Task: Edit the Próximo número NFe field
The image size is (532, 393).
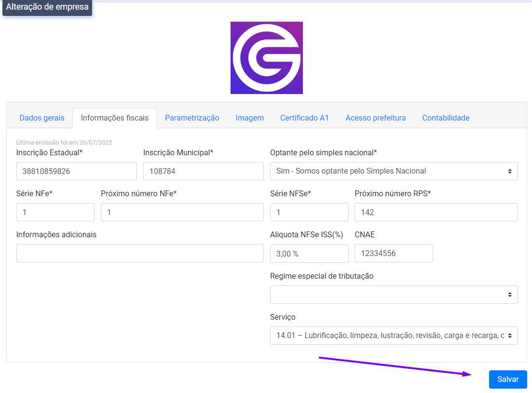Action: 182,212
